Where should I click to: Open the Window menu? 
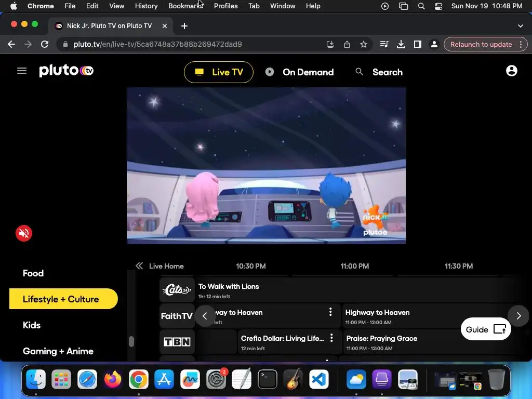tap(283, 6)
